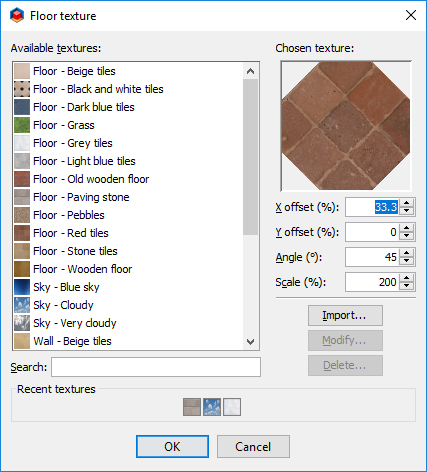Screen dimensions: 427x472
Task: Click the grey tiles recent texture
Action: (232, 407)
